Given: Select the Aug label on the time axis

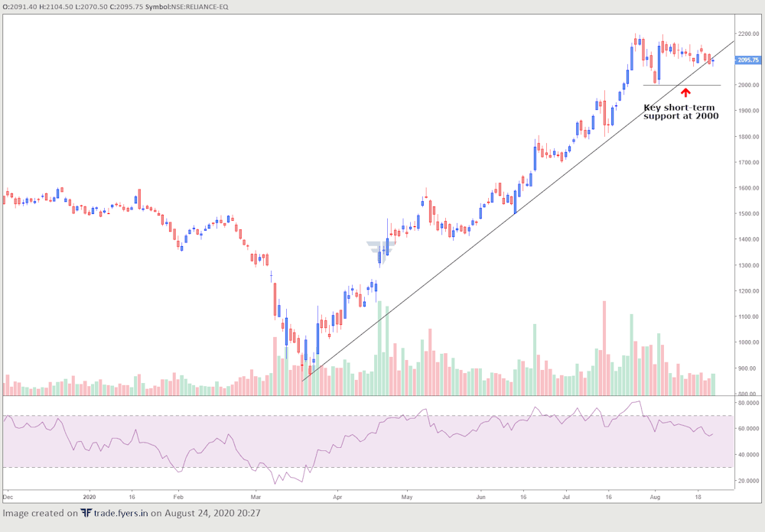Looking at the screenshot, I should [654, 495].
